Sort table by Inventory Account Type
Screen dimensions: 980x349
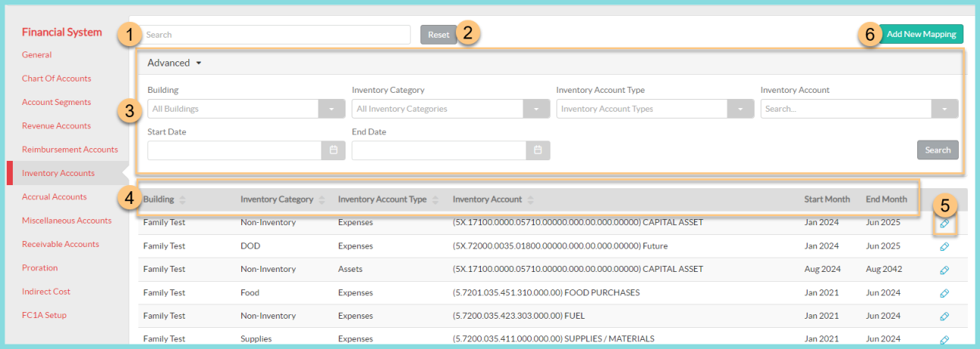[436, 200]
